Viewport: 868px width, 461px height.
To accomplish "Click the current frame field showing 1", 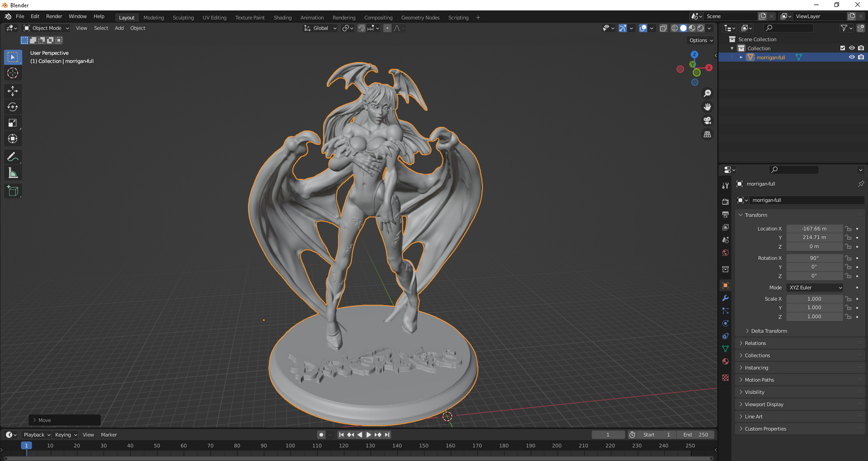I will tap(608, 435).
